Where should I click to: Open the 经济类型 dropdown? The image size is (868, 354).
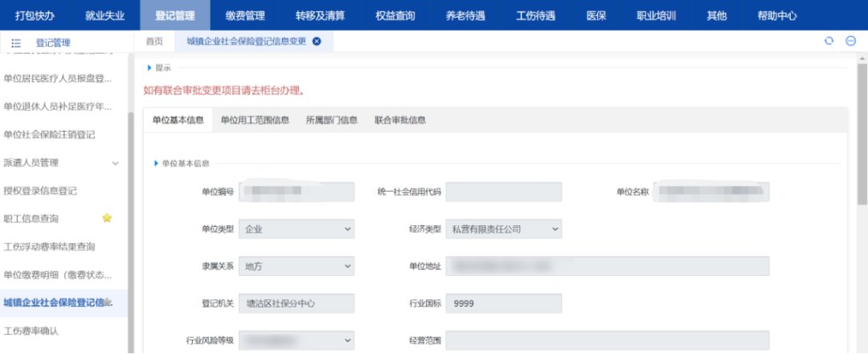coord(503,229)
